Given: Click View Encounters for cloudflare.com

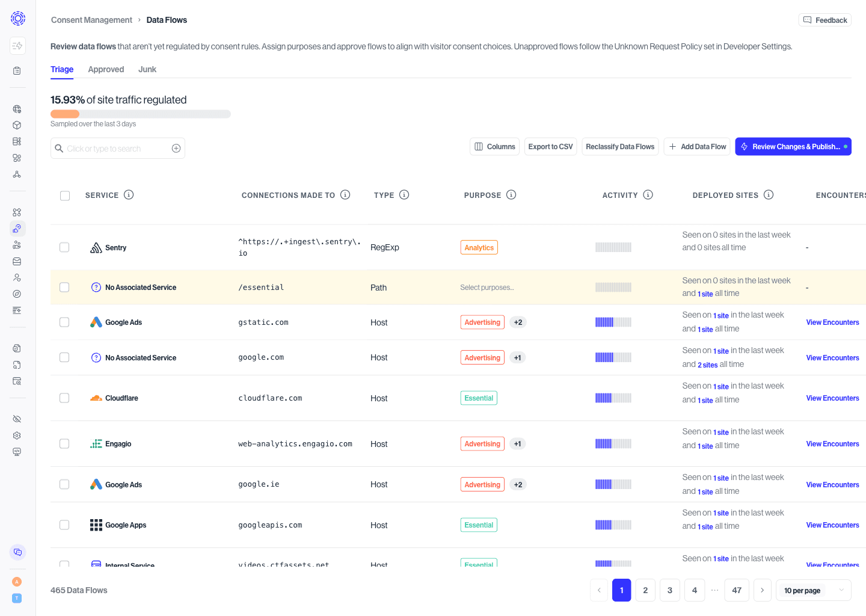Looking at the screenshot, I should click(832, 398).
